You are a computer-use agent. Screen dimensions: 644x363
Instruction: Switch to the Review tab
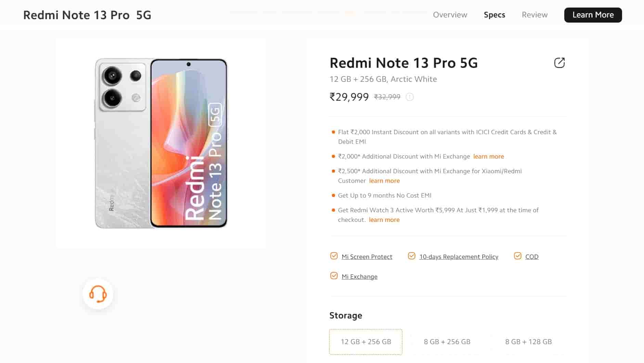[534, 15]
